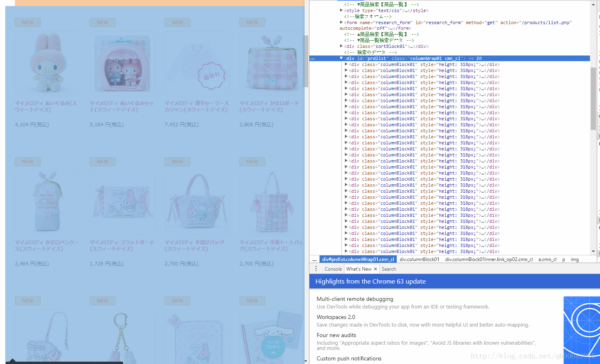Viewport: 600px width, 364px height.
Task: Click the Custom push notifications heading
Action: pos(349,358)
